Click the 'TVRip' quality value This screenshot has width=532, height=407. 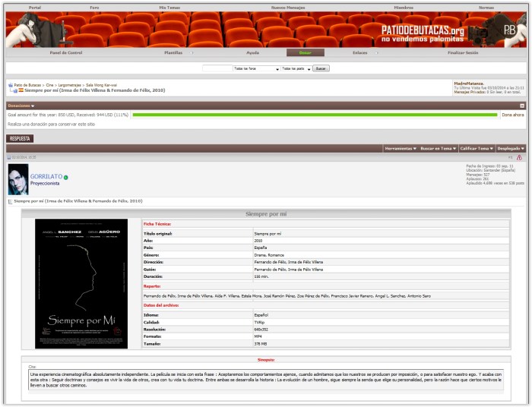point(259,323)
